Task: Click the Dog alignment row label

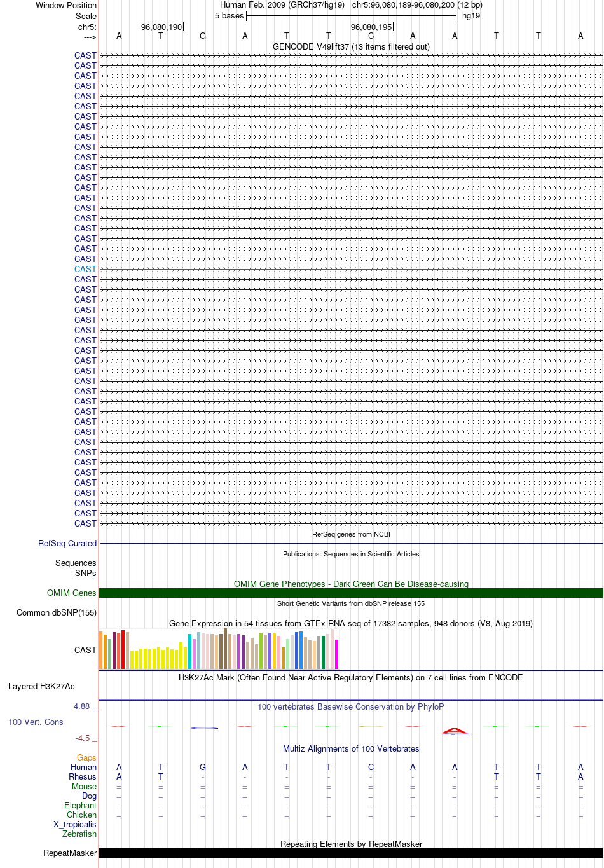Action: (90, 796)
